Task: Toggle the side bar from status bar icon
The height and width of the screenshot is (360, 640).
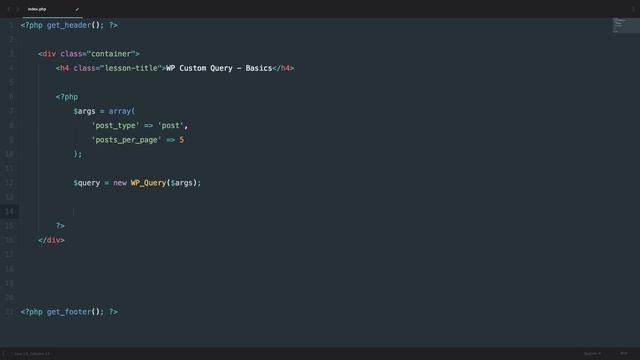Action: pos(4,353)
